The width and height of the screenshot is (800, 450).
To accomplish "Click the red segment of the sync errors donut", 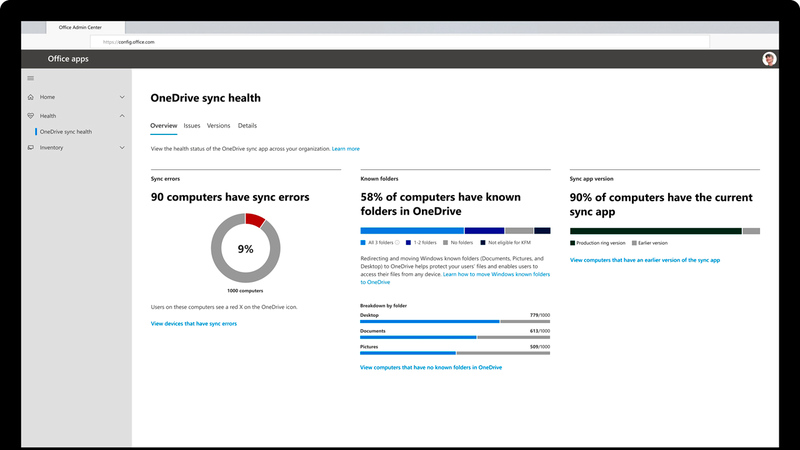I will click(x=255, y=219).
